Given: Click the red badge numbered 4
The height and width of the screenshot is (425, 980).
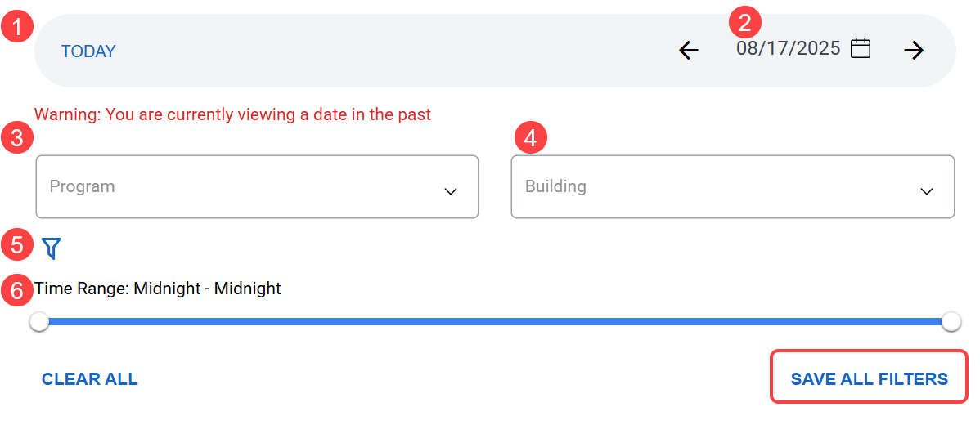Looking at the screenshot, I should click(530, 138).
